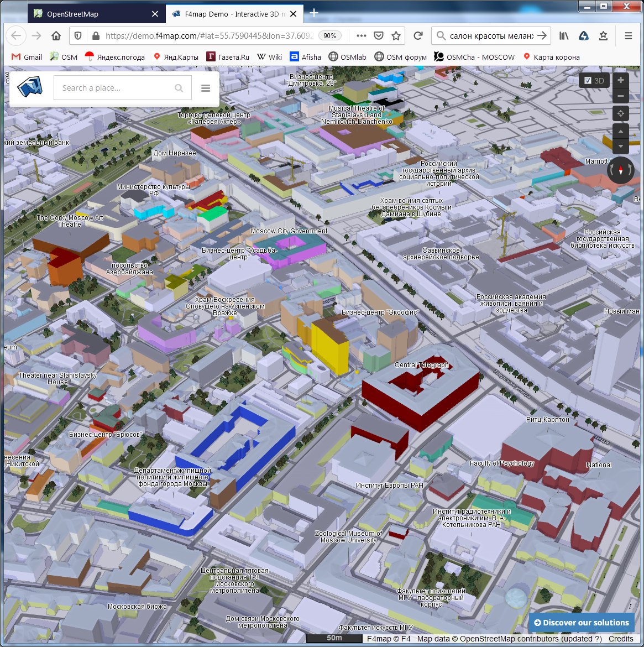Open the Wiki bookmark
The height and width of the screenshot is (647, 644).
coord(269,57)
